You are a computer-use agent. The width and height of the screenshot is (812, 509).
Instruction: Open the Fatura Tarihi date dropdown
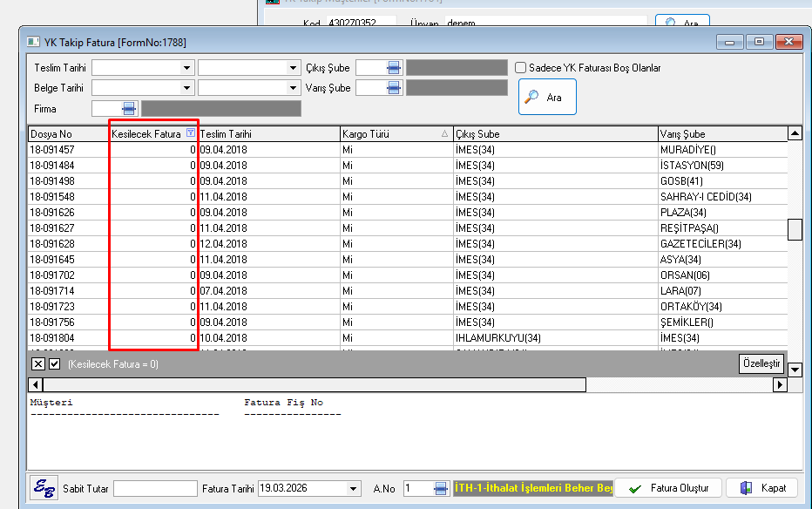[353, 488]
